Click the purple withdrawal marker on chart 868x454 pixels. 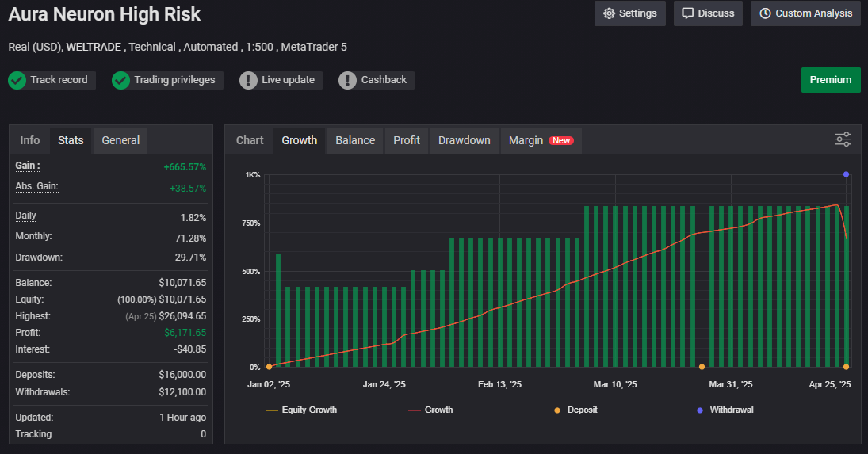[x=847, y=174]
